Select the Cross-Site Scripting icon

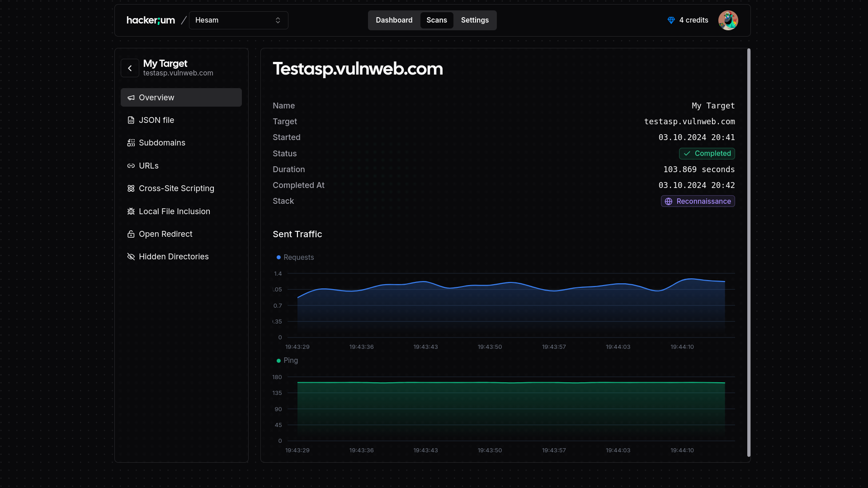[131, 188]
